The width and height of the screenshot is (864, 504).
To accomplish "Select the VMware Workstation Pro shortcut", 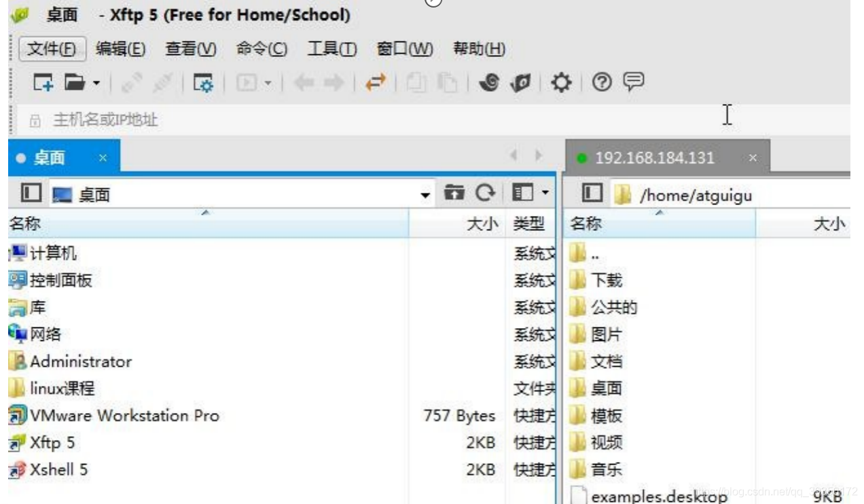I will pos(114,415).
